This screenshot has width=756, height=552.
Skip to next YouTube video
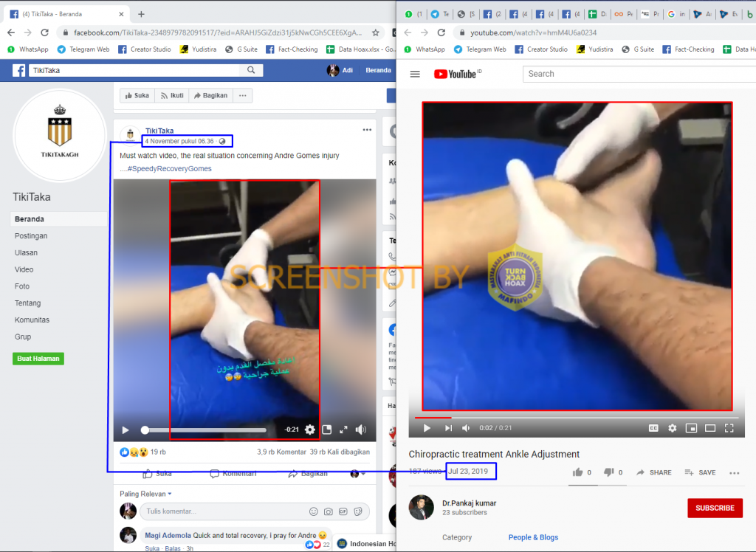tap(448, 428)
